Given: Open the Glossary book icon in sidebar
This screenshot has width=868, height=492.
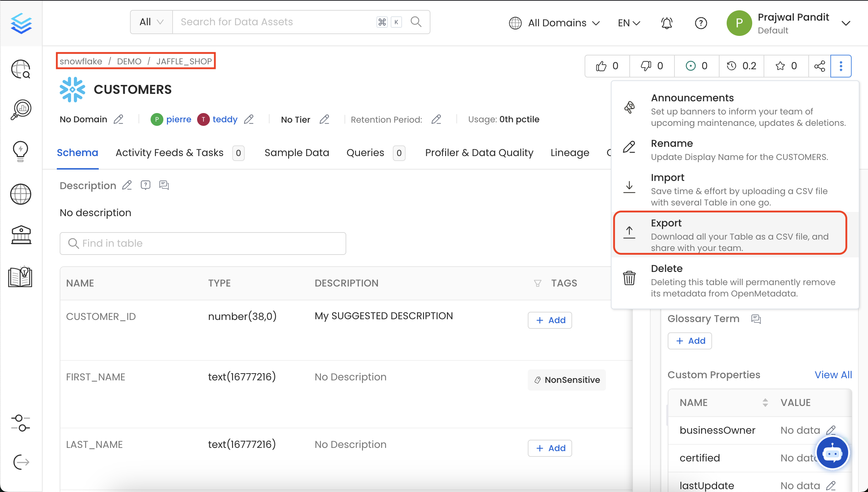Looking at the screenshot, I should point(20,277).
